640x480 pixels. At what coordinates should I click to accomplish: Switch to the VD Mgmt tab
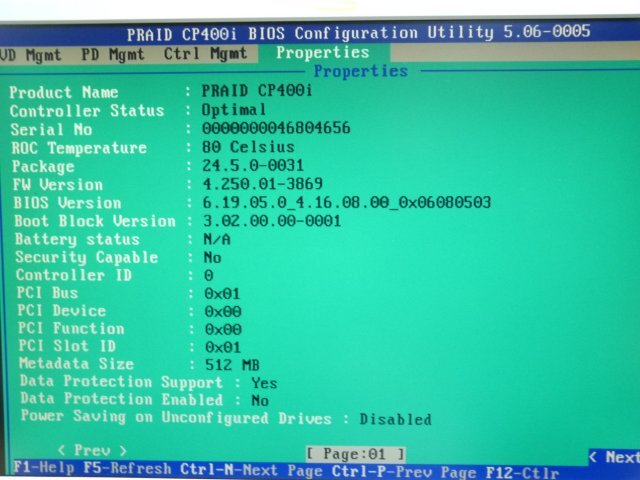(x=30, y=55)
